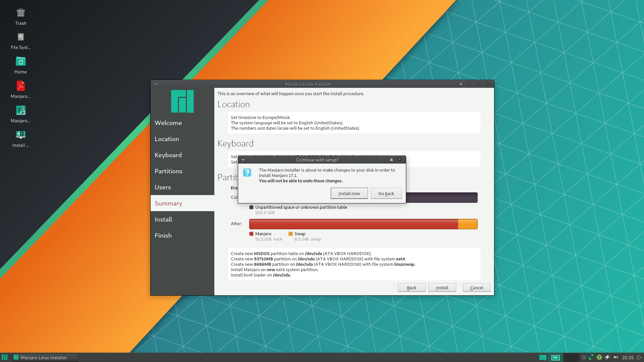The height and width of the screenshot is (362, 644).
Task: Click the Manjaro logo in installer sidebar
Action: [x=182, y=101]
